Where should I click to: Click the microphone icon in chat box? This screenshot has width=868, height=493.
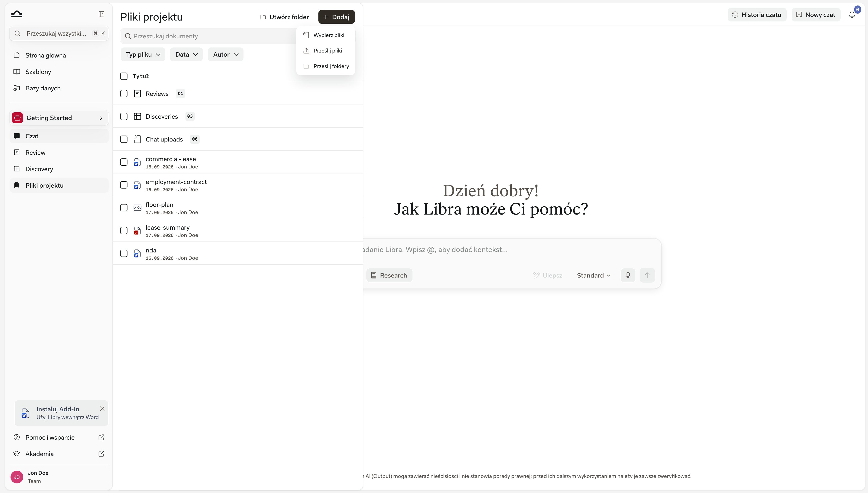pyautogui.click(x=628, y=275)
